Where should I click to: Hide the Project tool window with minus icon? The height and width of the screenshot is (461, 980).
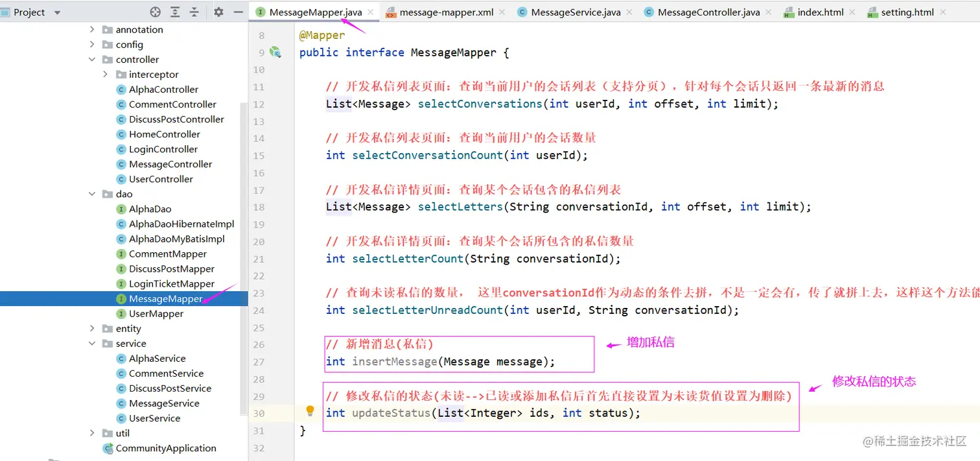tap(238, 12)
